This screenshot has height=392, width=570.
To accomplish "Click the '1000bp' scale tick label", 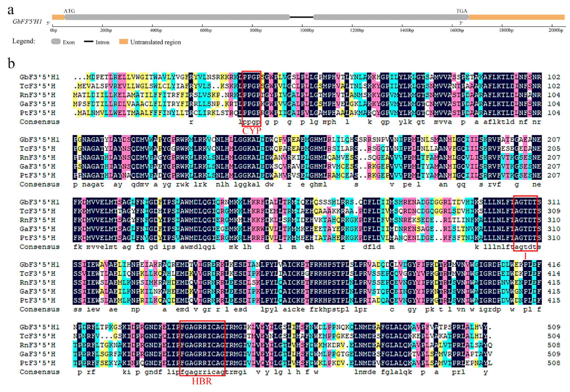I will click(307, 30).
